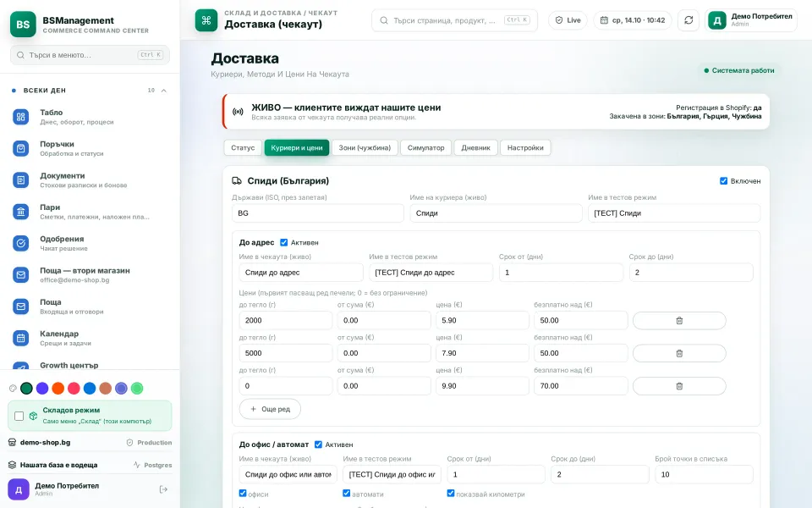Image resolution: width=812 pixels, height=508 pixels.
Task: Click the Брой точки в списъка field
Action: point(704,474)
